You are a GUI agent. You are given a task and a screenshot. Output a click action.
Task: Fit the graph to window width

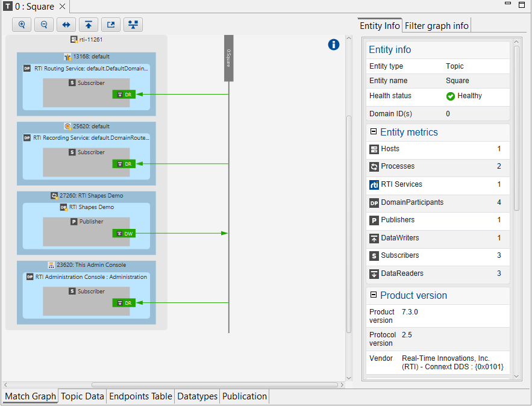click(66, 24)
